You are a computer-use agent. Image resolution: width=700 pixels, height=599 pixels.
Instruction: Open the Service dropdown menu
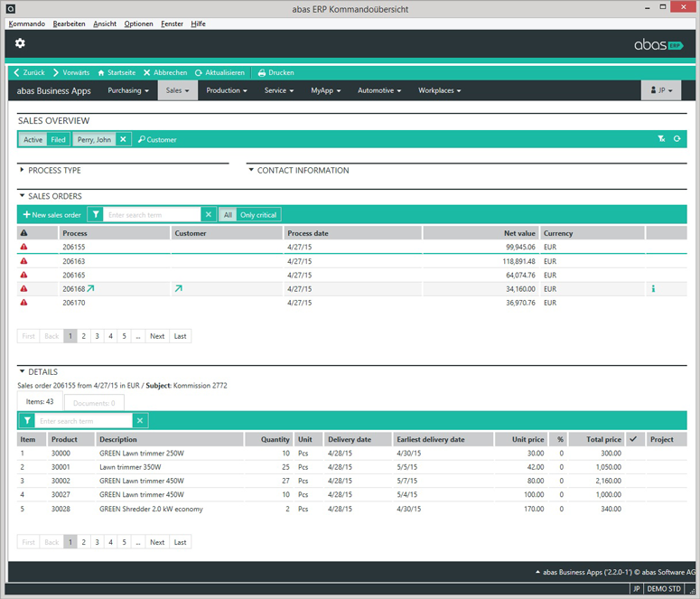coord(279,90)
